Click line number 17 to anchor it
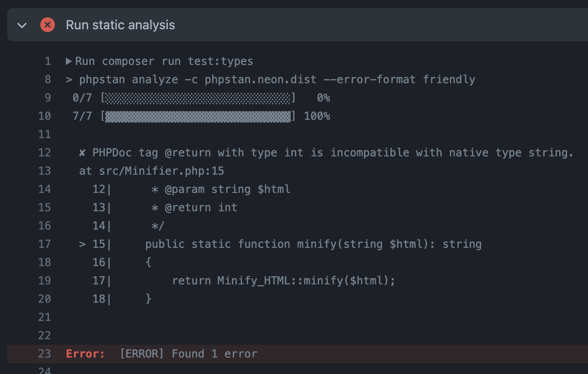This screenshot has height=374, width=588. [44, 244]
